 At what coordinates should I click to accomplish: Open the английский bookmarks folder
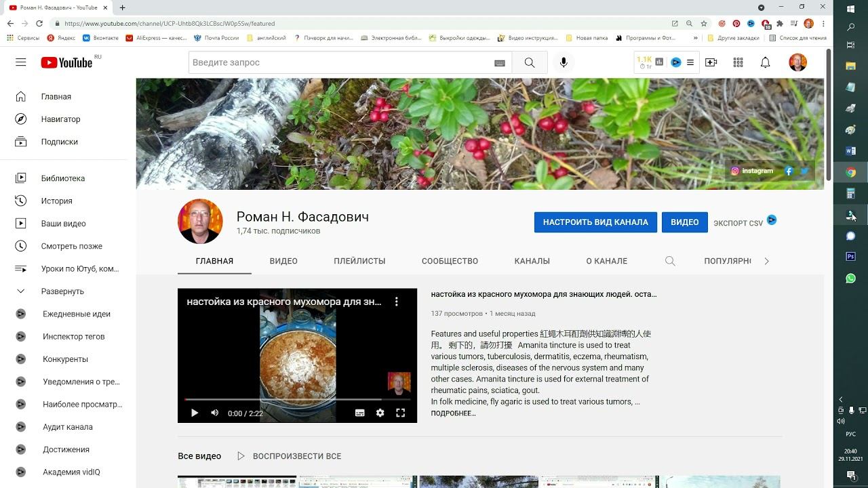pos(266,38)
